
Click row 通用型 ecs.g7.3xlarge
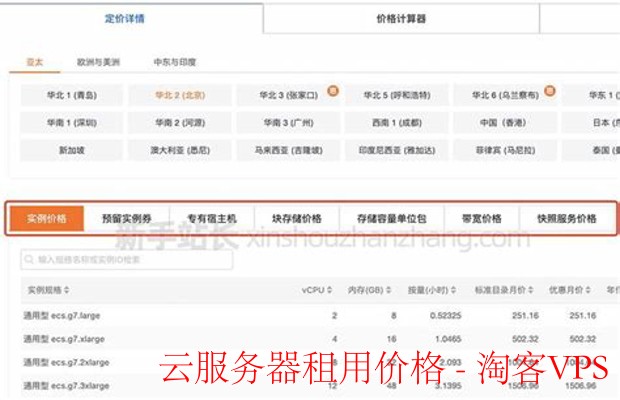[x=320, y=385]
